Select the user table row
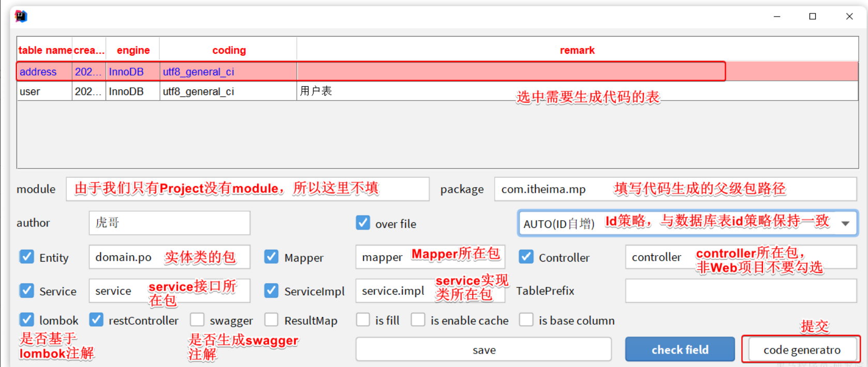Image resolution: width=868 pixels, height=367 pixels. point(437,91)
